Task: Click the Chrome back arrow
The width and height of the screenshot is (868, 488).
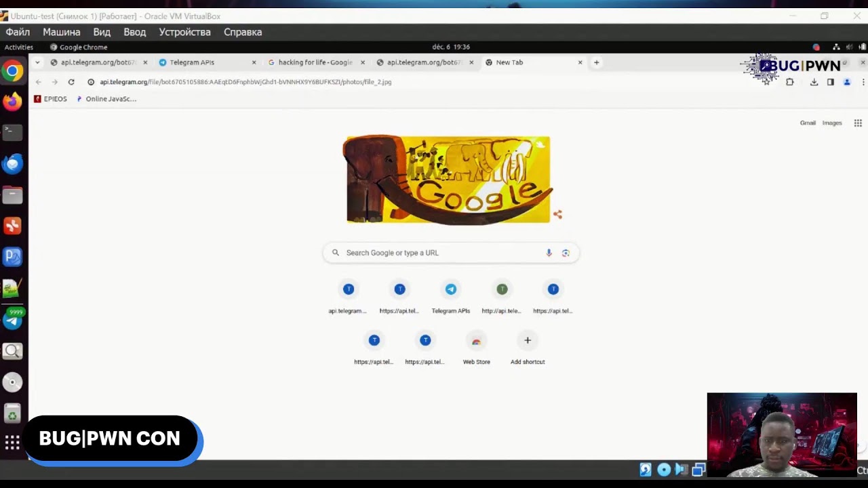Action: (39, 82)
